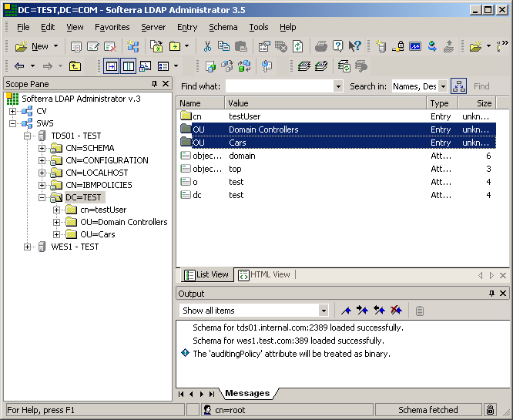The image size is (513, 420).
Task: Click the Up one level folder icon
Action: click(x=75, y=66)
